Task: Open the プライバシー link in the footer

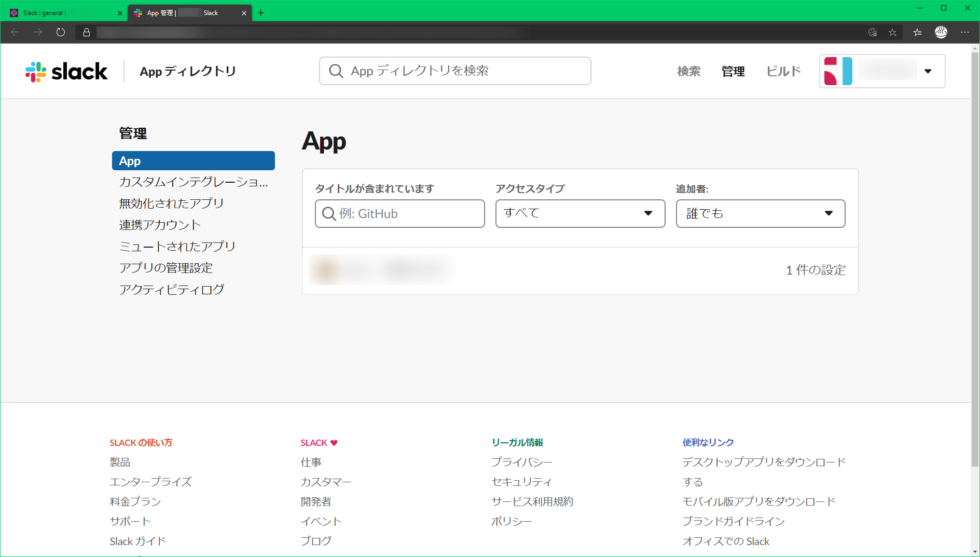Action: point(521,461)
